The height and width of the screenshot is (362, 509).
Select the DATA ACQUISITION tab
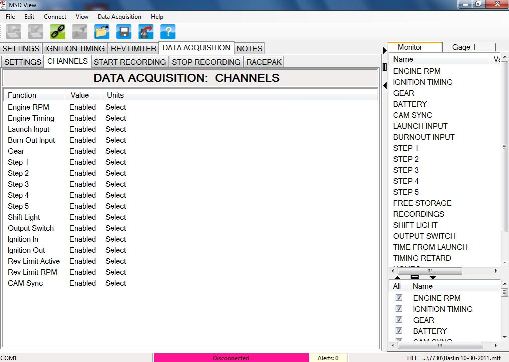point(196,47)
